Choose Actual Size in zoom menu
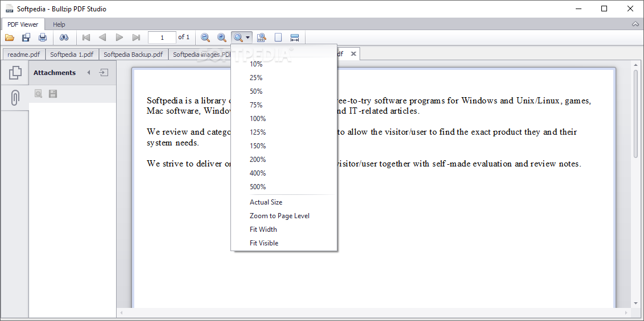Screen dimensions: 644x321 284,202
